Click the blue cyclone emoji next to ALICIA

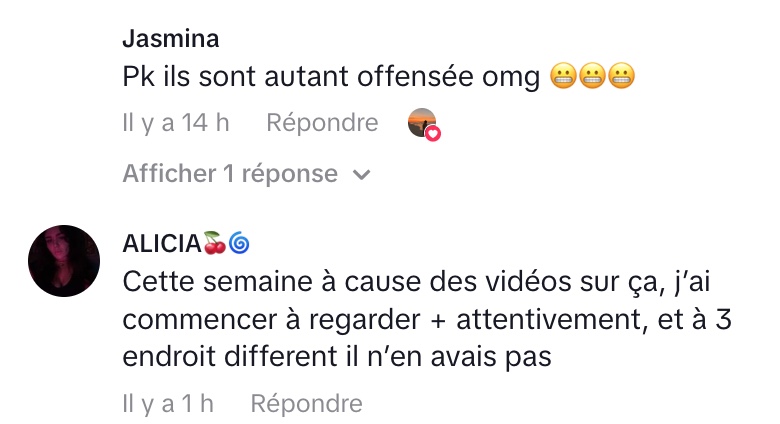[x=239, y=243]
